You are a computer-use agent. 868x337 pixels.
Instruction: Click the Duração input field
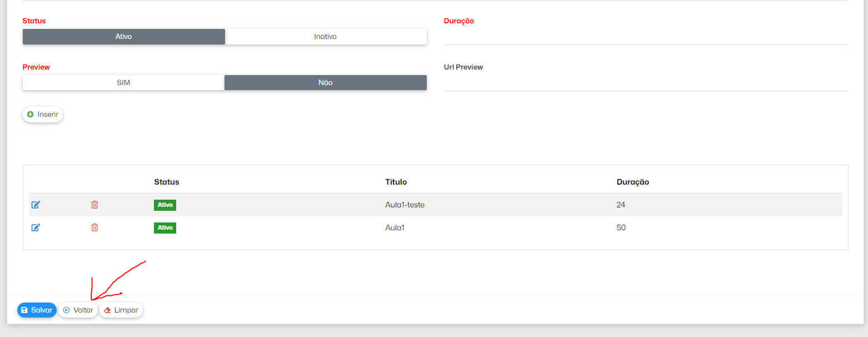(x=646, y=37)
